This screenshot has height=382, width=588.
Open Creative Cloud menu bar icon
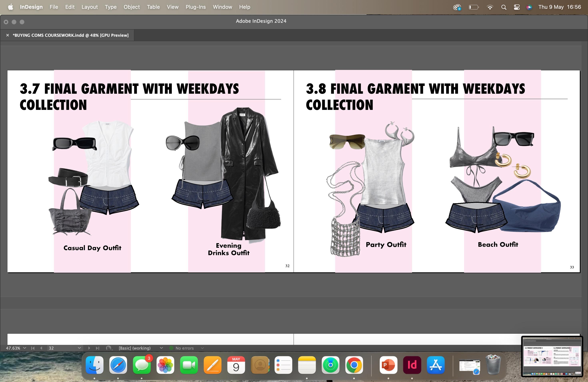(x=457, y=7)
